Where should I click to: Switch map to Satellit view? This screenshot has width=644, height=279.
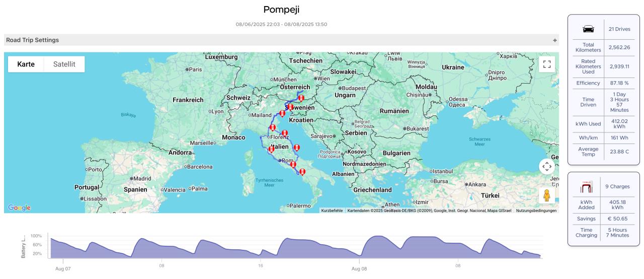tap(64, 64)
